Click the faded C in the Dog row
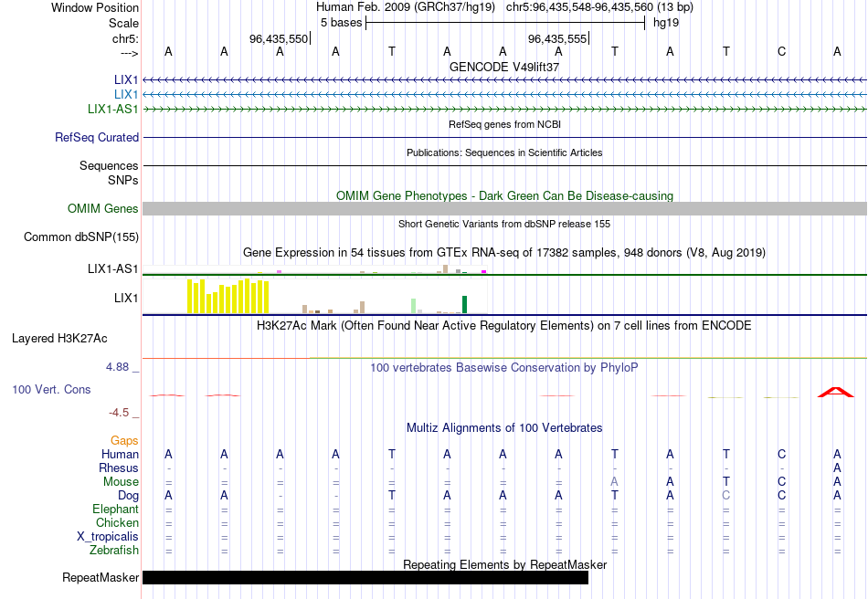868x599 pixels. tap(725, 496)
